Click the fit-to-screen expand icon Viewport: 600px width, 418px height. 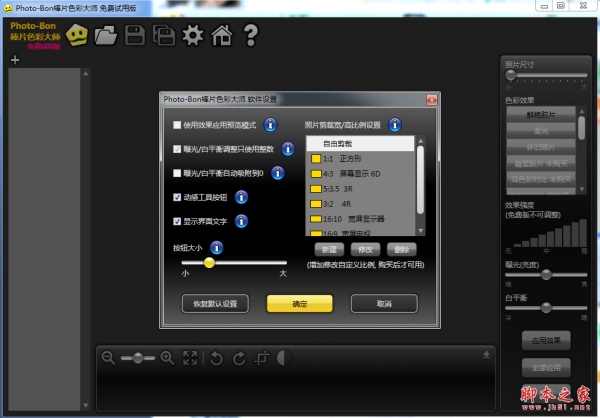point(190,358)
